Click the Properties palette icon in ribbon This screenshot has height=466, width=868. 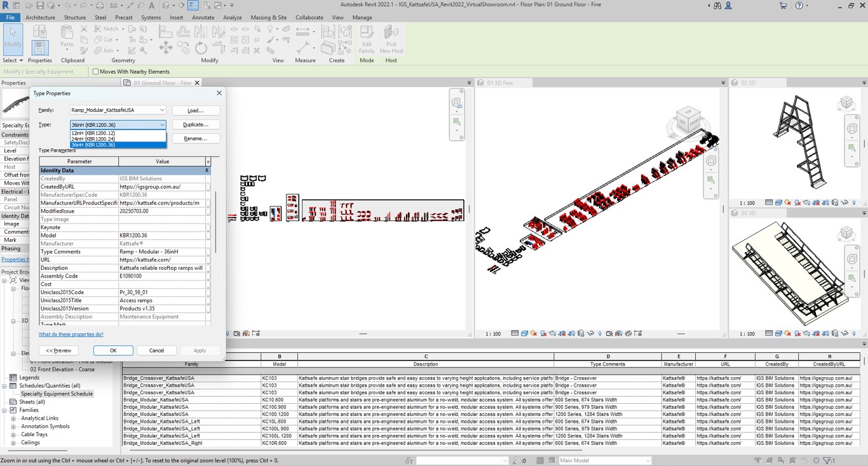[40, 46]
